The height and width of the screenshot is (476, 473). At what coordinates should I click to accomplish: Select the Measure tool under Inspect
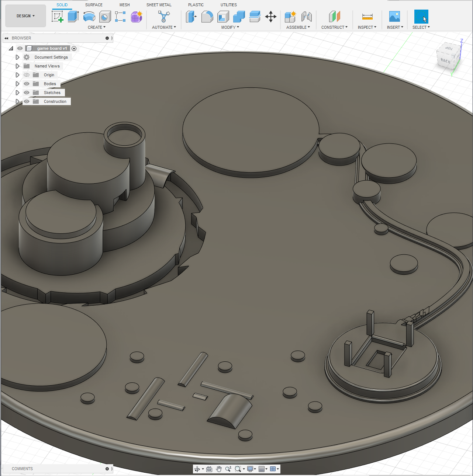coord(367,17)
